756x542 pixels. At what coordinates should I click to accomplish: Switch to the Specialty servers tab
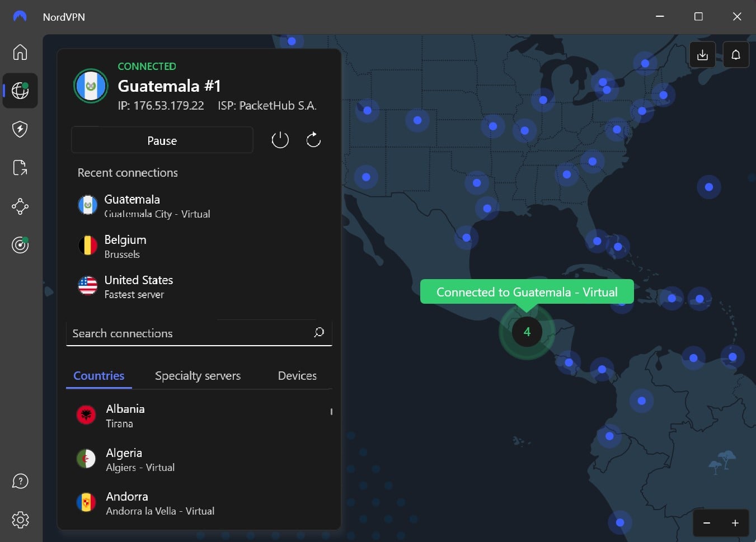pos(197,375)
